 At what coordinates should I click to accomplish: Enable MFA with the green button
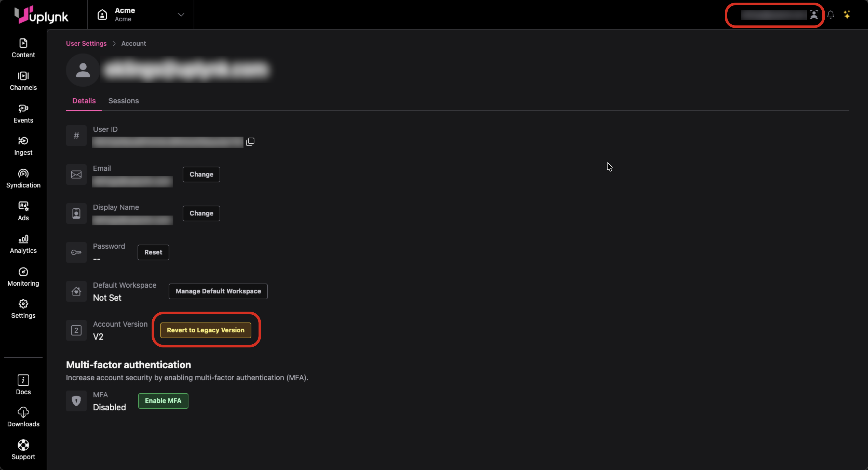[x=163, y=401]
